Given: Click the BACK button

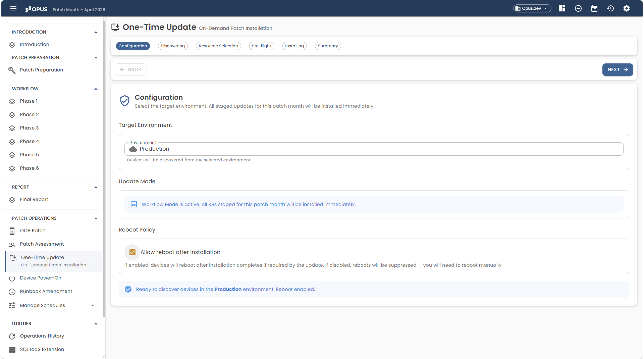Looking at the screenshot, I should tap(130, 70).
